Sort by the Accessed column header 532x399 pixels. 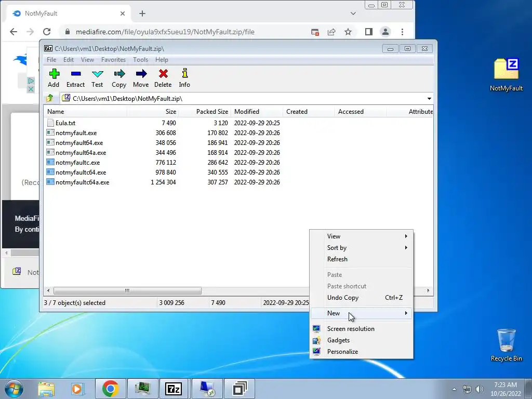click(361, 112)
